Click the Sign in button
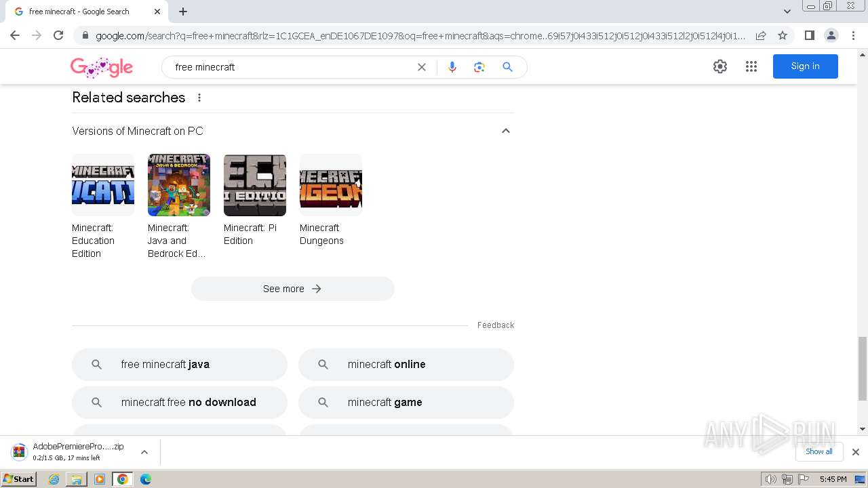 806,66
